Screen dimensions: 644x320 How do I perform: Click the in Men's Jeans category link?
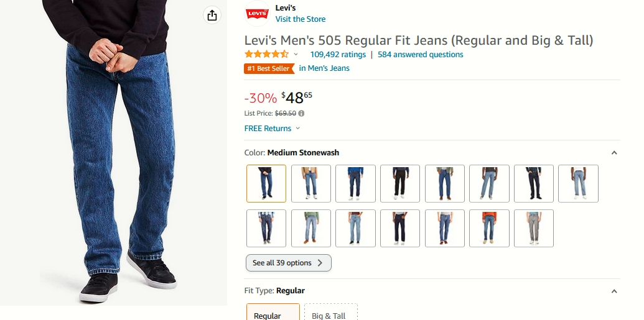(324, 68)
